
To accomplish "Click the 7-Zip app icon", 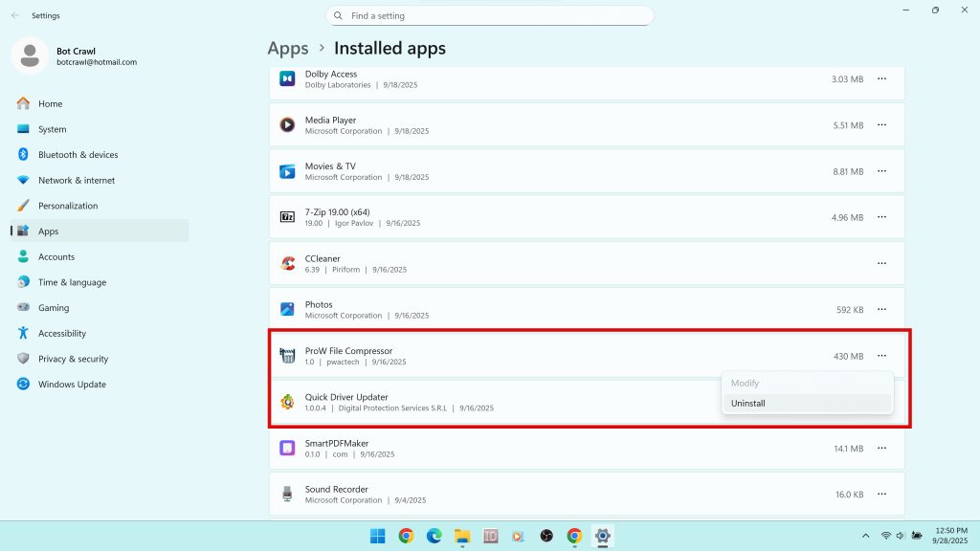I will 287,217.
